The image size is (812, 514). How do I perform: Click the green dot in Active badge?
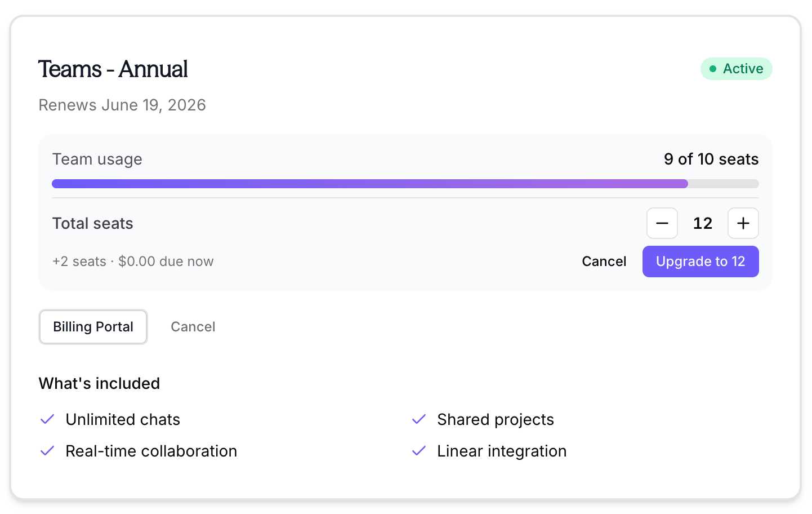point(713,69)
